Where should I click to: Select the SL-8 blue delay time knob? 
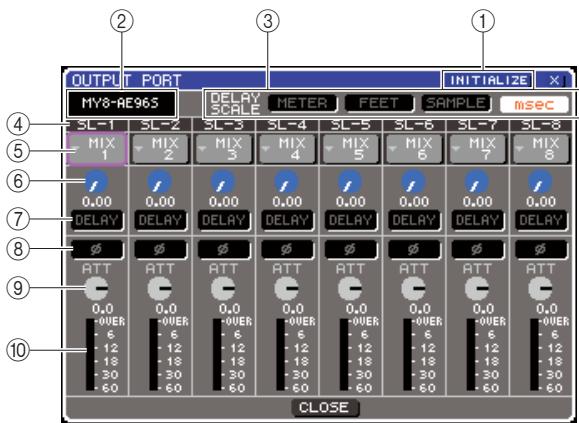541,182
